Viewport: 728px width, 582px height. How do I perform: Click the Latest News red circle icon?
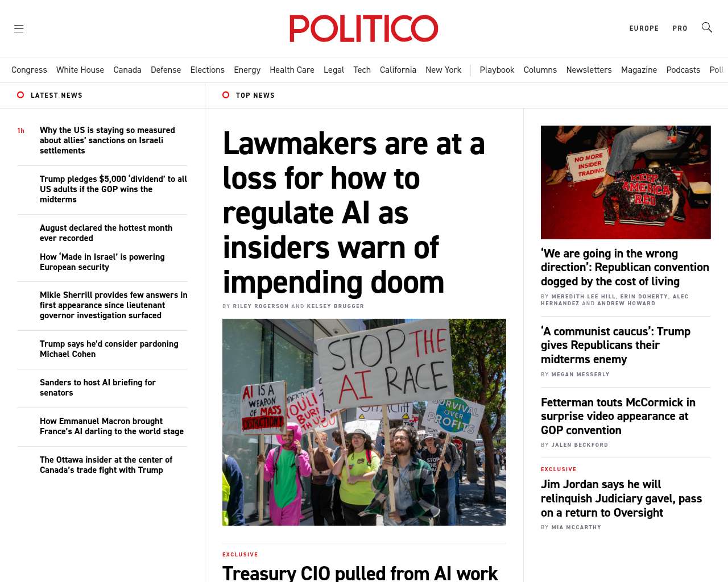(20, 95)
